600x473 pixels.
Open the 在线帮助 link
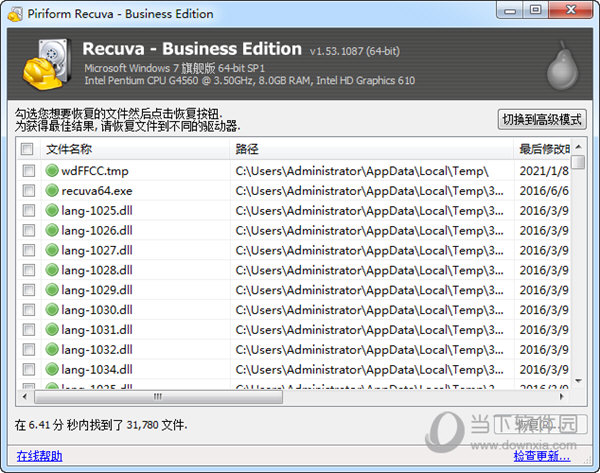(39, 456)
